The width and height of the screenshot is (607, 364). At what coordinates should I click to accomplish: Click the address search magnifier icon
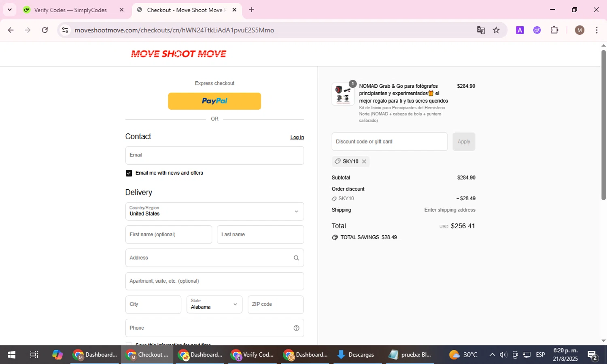point(296,258)
